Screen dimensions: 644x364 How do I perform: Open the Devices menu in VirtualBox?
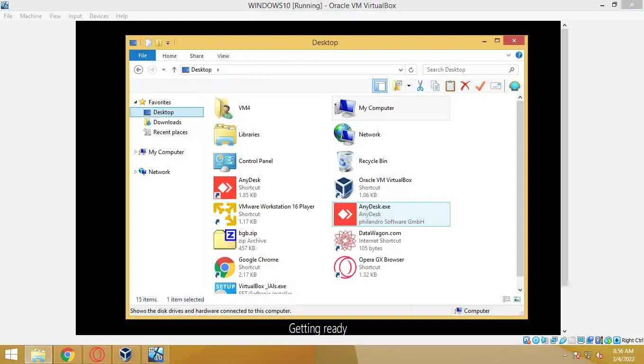point(99,16)
